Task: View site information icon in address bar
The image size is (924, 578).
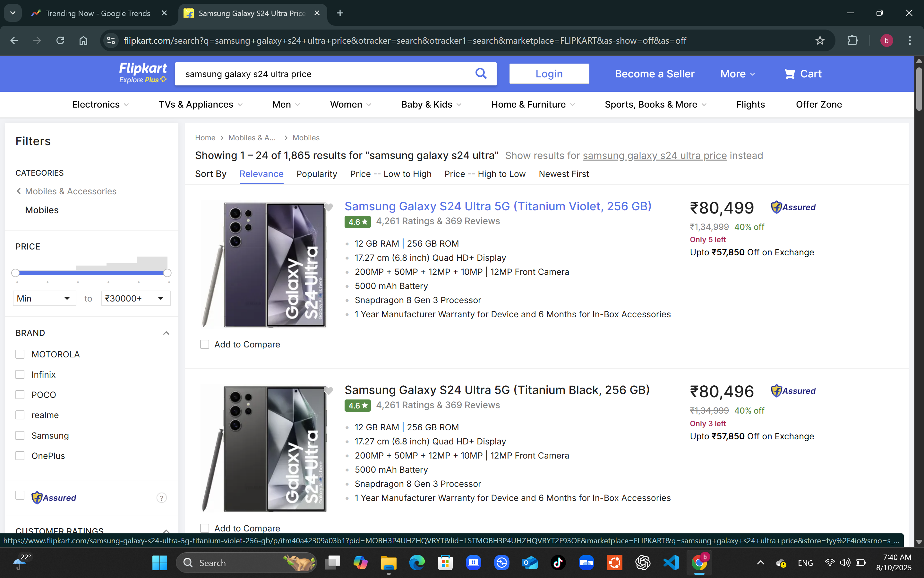Action: (x=111, y=40)
